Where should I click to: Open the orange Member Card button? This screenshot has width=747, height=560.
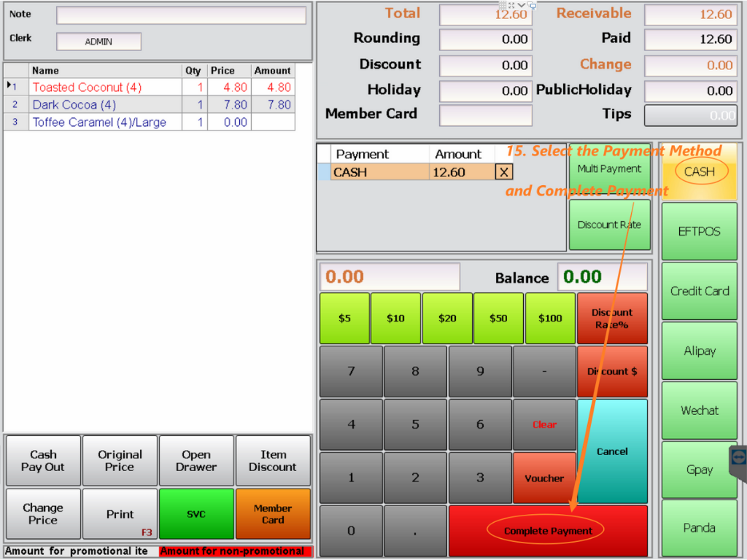pyautogui.click(x=273, y=514)
